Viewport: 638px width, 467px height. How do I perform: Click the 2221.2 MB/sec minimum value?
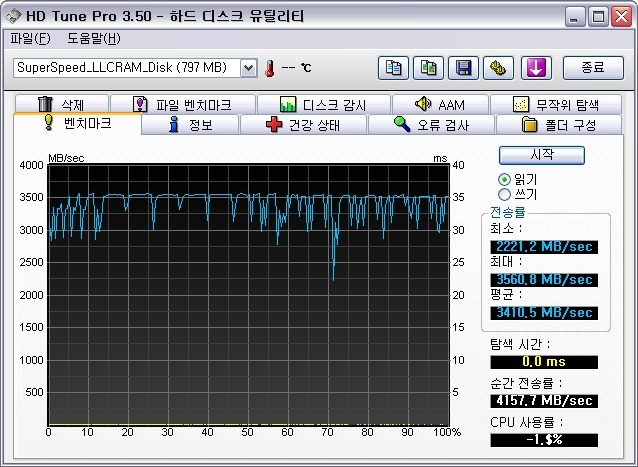[x=544, y=247]
